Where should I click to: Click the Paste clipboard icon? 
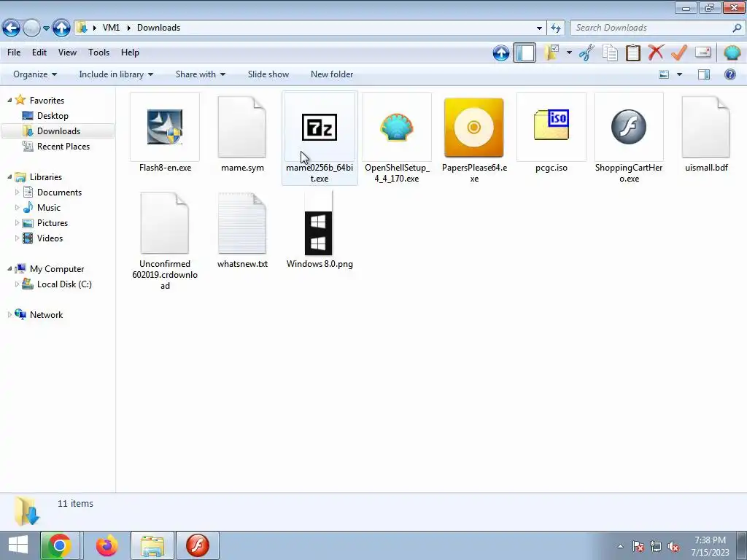pyautogui.click(x=632, y=52)
